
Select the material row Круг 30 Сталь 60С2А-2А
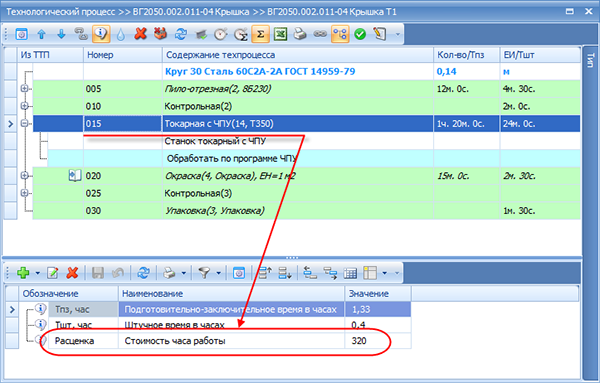tap(307, 72)
